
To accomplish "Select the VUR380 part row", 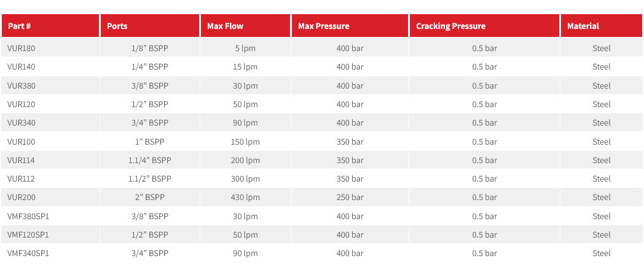I will click(x=20, y=86).
